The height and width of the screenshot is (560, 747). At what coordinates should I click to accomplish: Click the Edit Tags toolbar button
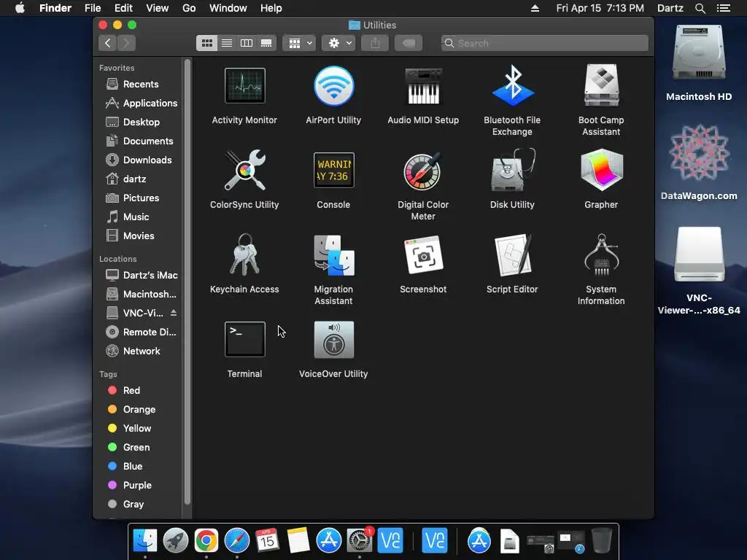(409, 43)
